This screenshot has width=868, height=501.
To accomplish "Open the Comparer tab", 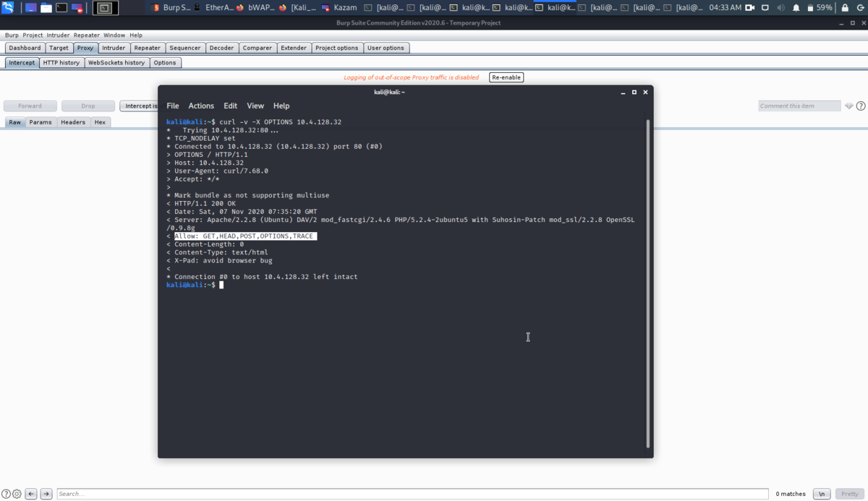I will coord(258,48).
